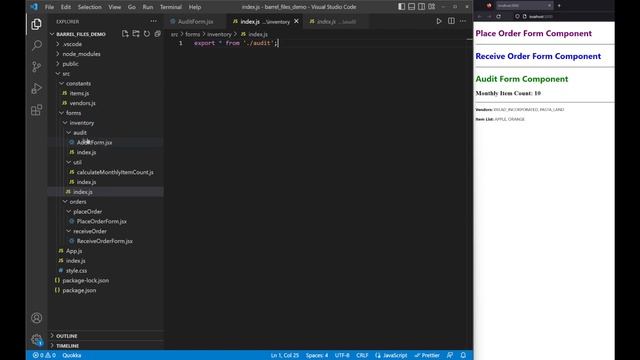Open style.css in the file tree

(76, 271)
